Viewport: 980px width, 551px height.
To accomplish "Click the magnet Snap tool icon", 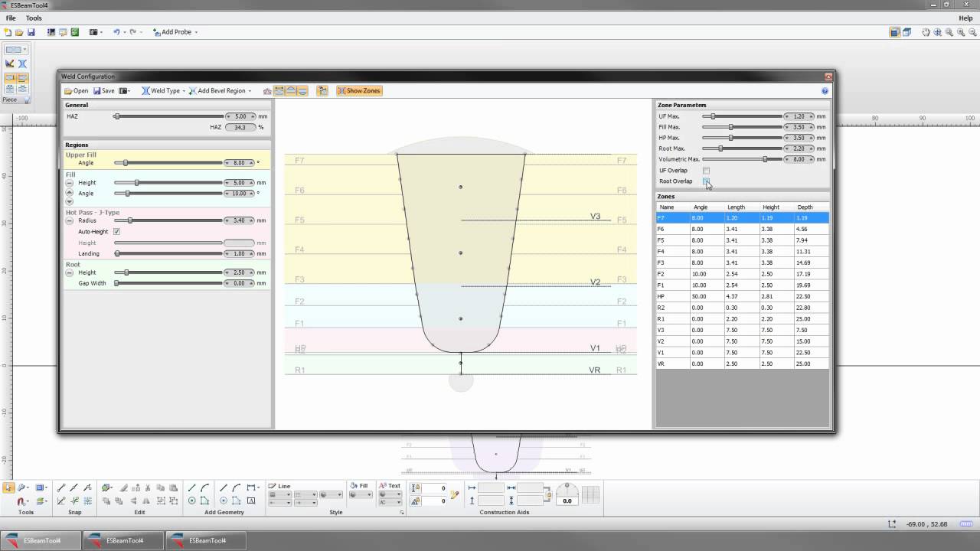I will (21, 501).
